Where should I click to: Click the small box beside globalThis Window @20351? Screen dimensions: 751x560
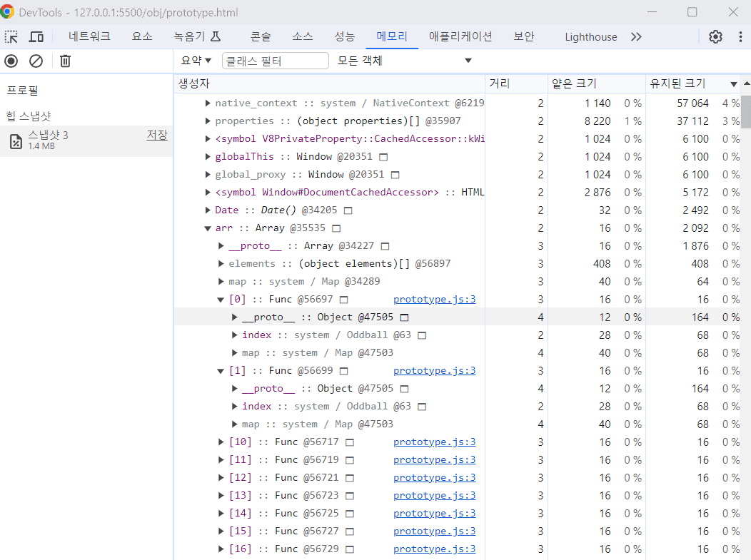pos(383,157)
